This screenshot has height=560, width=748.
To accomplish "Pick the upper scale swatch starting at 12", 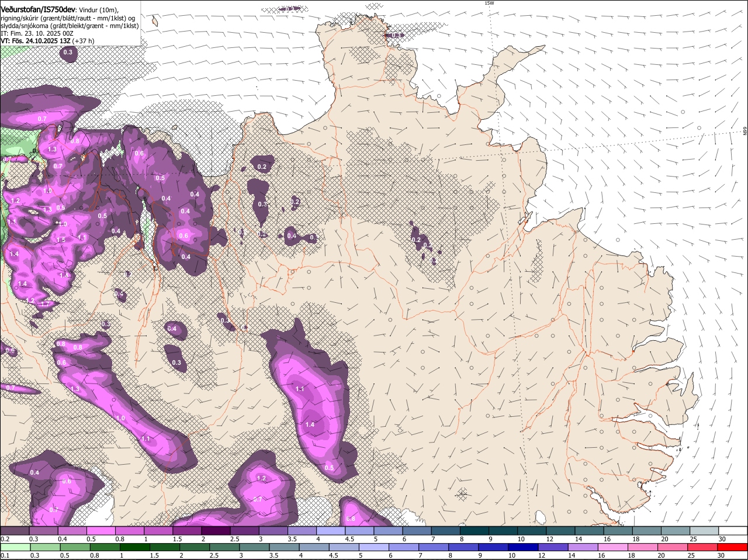I will click(561, 531).
